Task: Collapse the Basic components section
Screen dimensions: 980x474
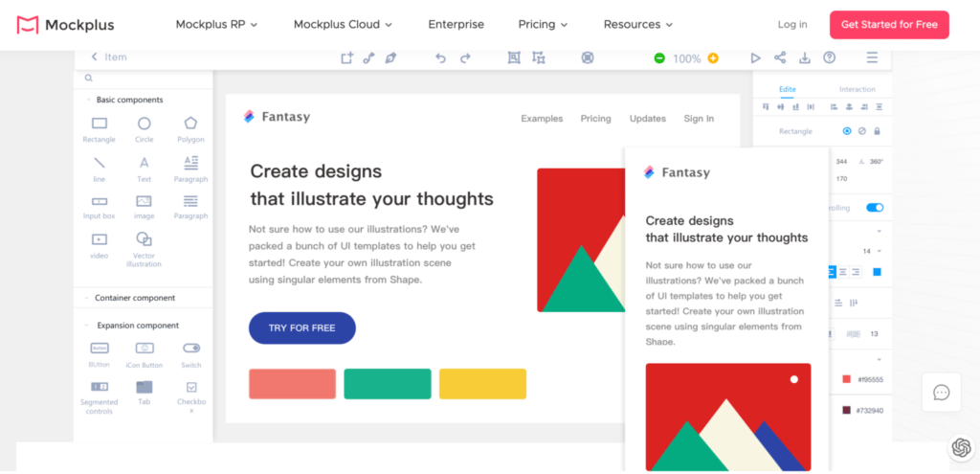Action: pos(90,100)
